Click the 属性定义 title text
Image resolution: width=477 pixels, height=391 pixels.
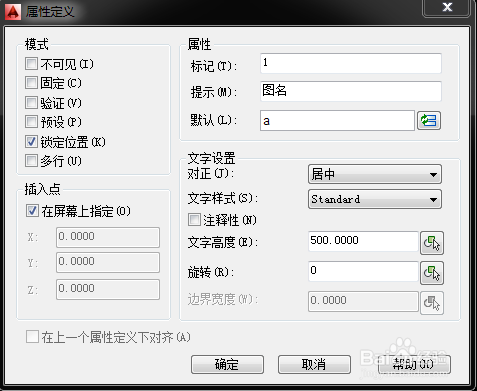coord(50,12)
